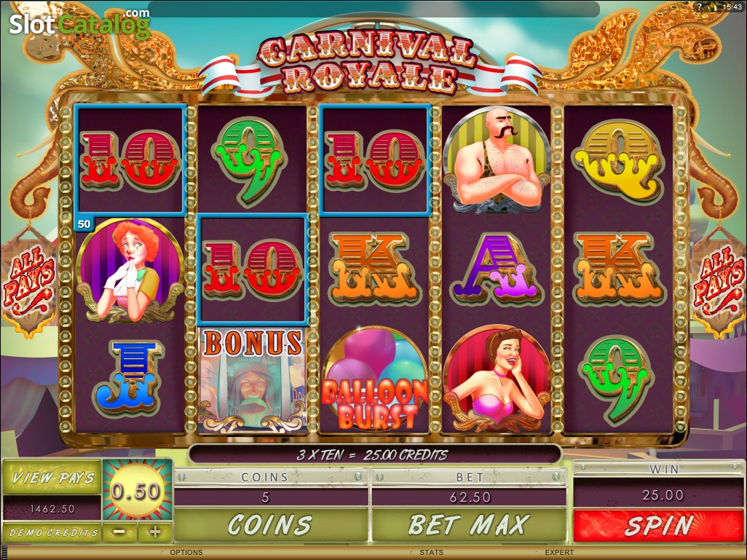This screenshot has width=747, height=560.
Task: Open the OPTIONS menu
Action: 186,553
